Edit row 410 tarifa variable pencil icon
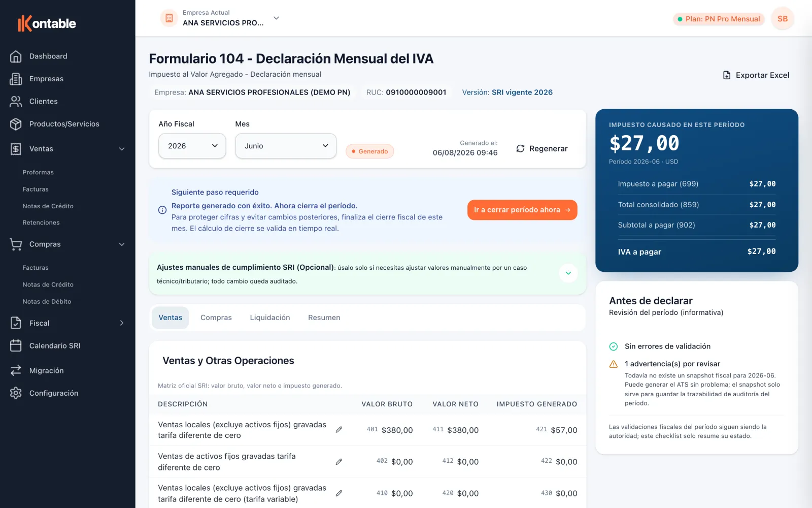 339,493
